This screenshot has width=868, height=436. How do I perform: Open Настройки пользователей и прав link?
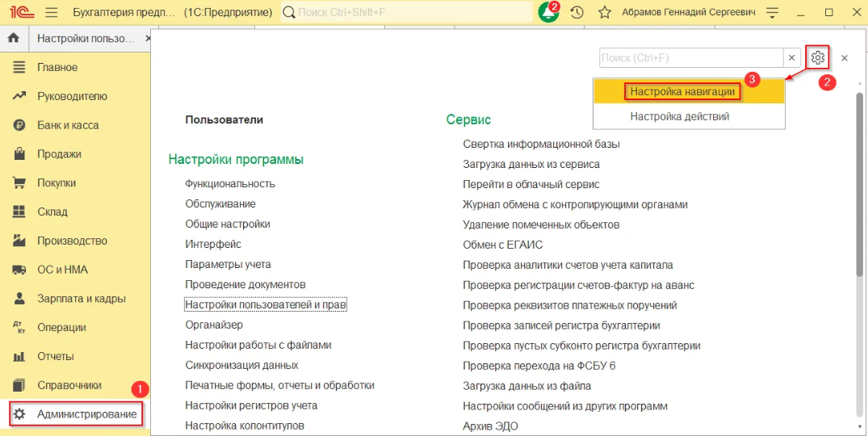point(266,305)
